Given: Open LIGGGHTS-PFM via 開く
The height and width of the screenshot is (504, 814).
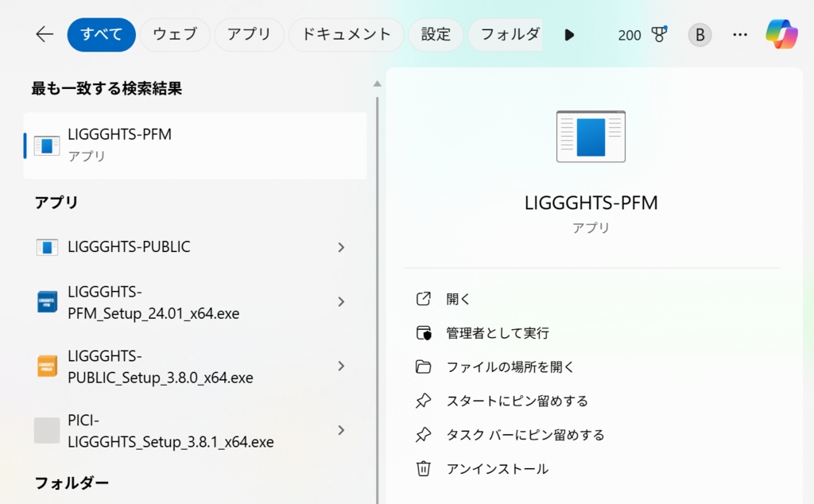Looking at the screenshot, I should 459,298.
